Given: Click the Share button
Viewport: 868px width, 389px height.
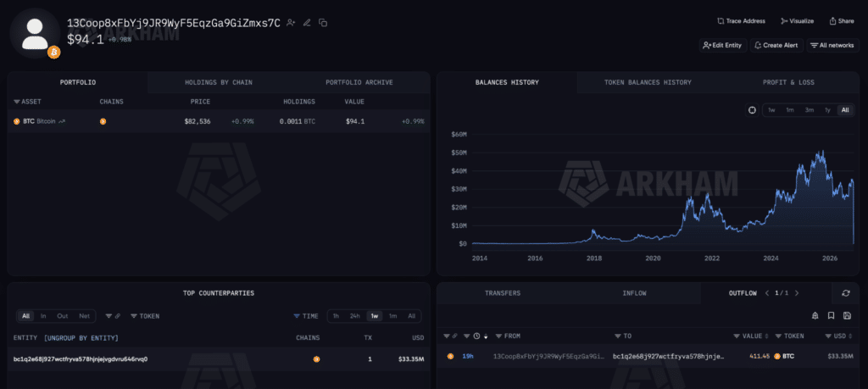Looking at the screenshot, I should (842, 21).
